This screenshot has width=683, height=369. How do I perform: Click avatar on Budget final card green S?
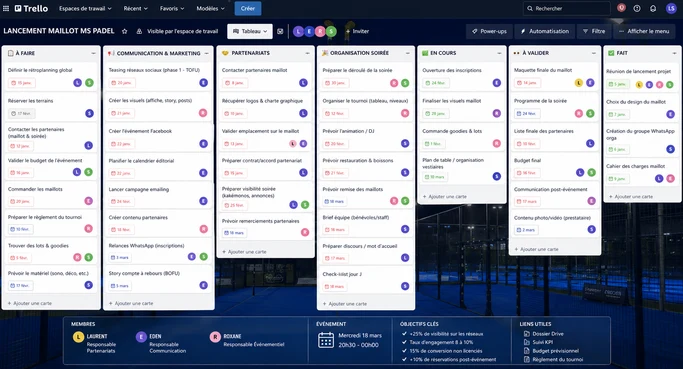(x=592, y=173)
